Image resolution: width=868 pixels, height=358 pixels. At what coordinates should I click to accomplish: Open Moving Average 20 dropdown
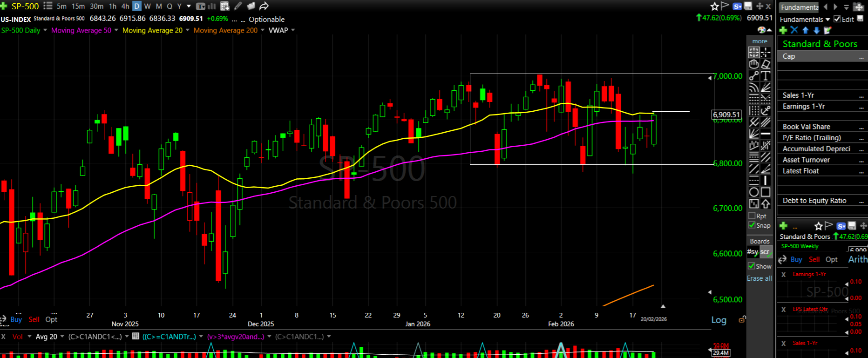pos(187,30)
